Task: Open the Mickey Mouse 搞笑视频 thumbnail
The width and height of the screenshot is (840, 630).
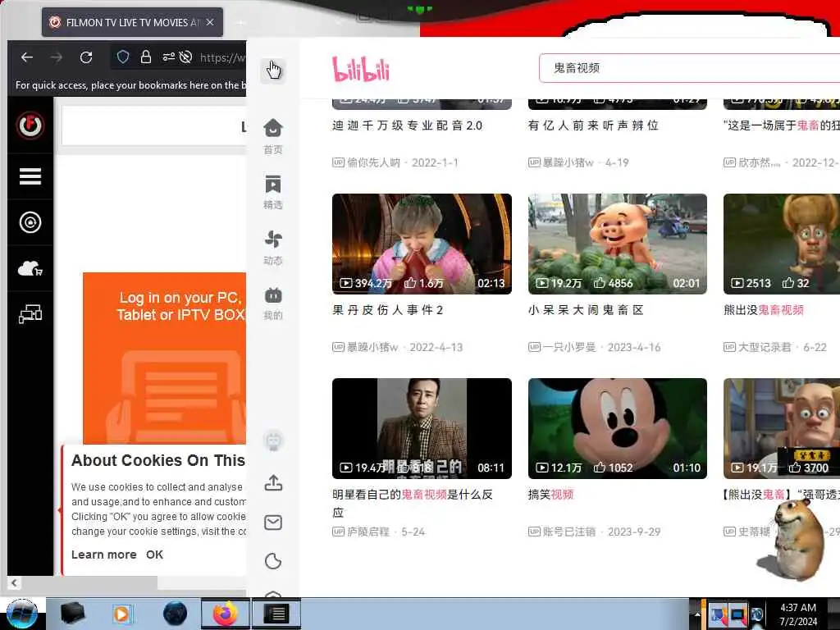Action: [617, 428]
